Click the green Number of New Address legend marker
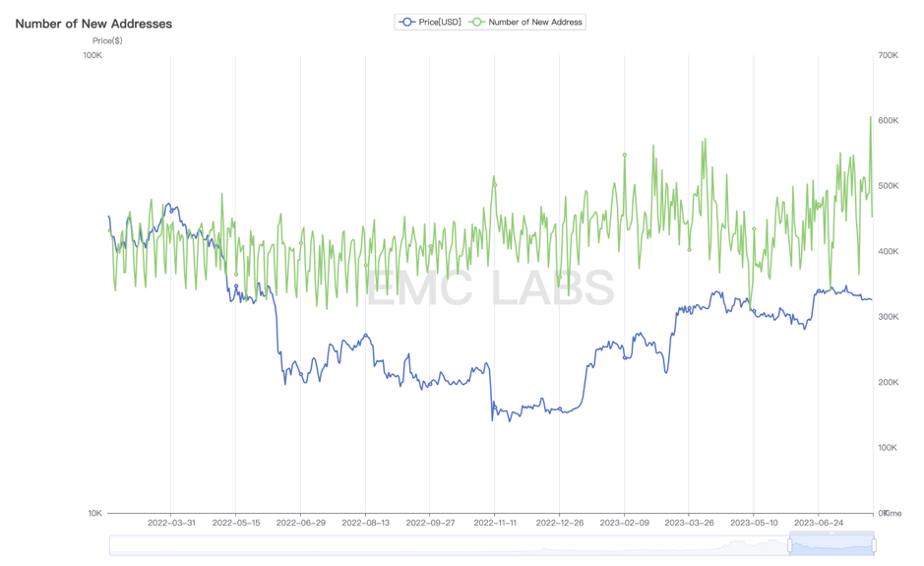924x566 pixels. coord(476,22)
